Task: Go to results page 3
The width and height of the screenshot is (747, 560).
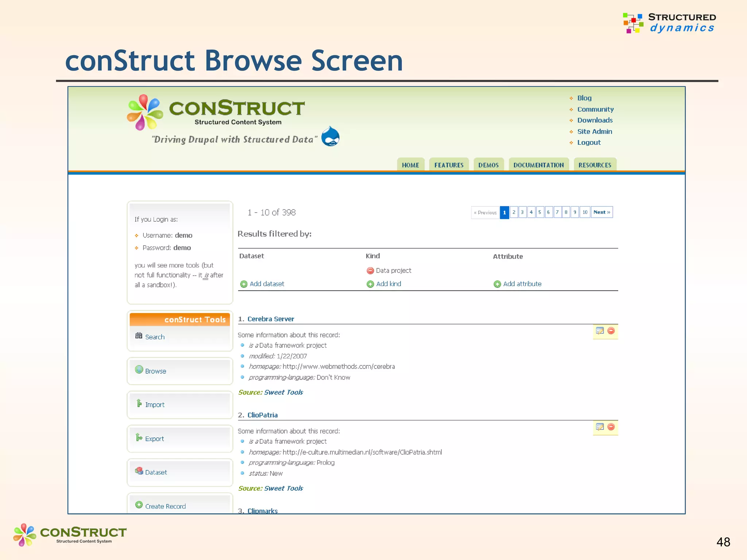Action: pos(522,212)
